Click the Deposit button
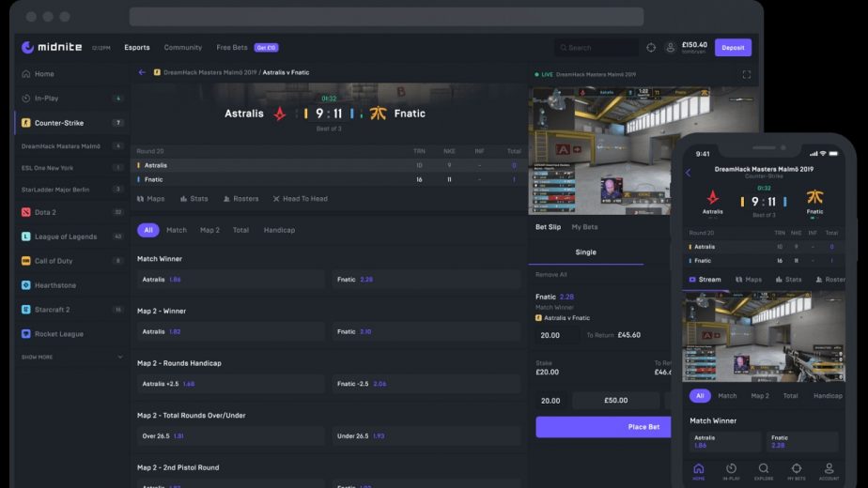The height and width of the screenshot is (488, 868). coord(733,48)
